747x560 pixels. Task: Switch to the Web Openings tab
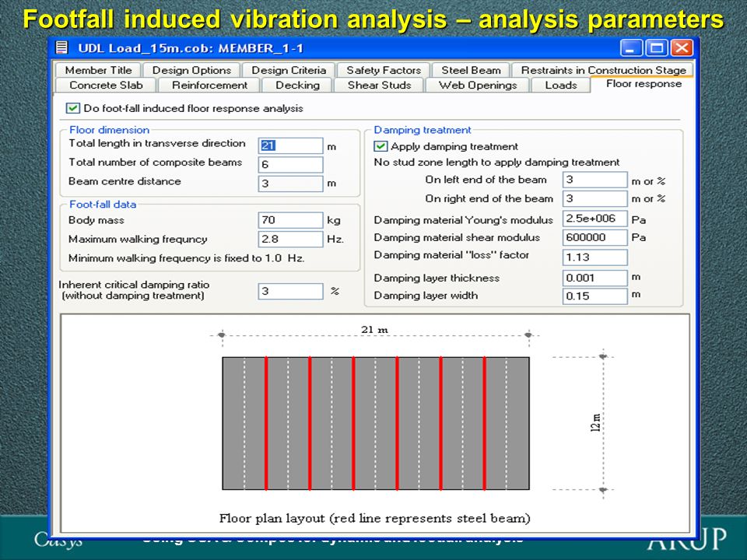pos(478,85)
